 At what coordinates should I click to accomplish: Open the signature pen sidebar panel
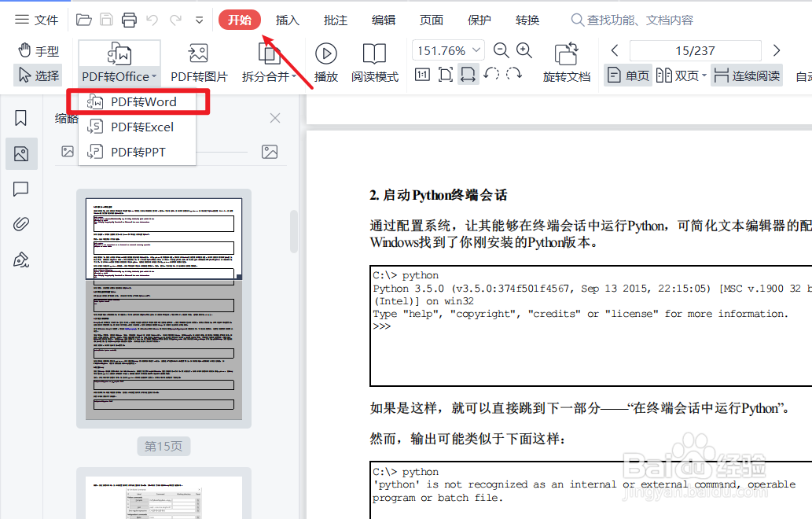point(21,259)
